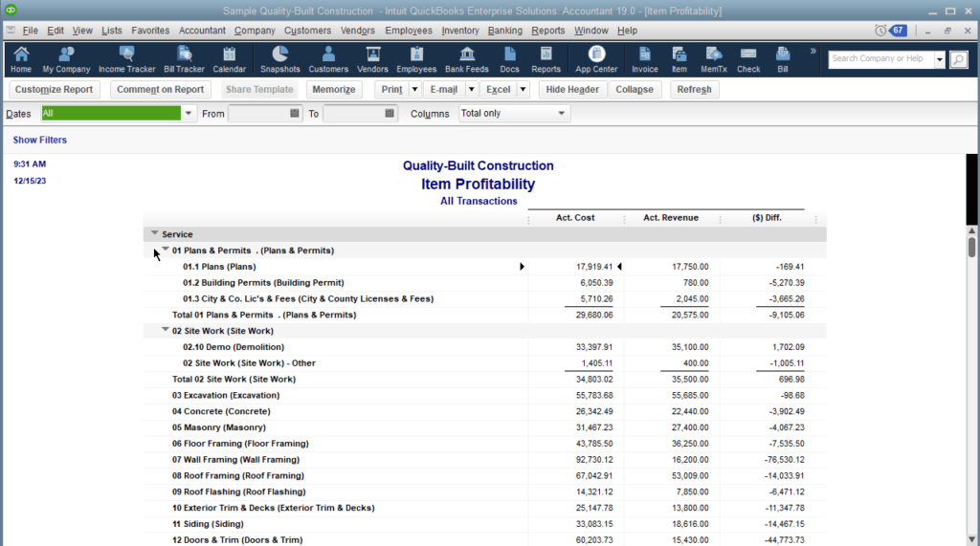The width and height of the screenshot is (980, 546).
Task: Open the Home icon in toolbar
Action: pos(21,59)
